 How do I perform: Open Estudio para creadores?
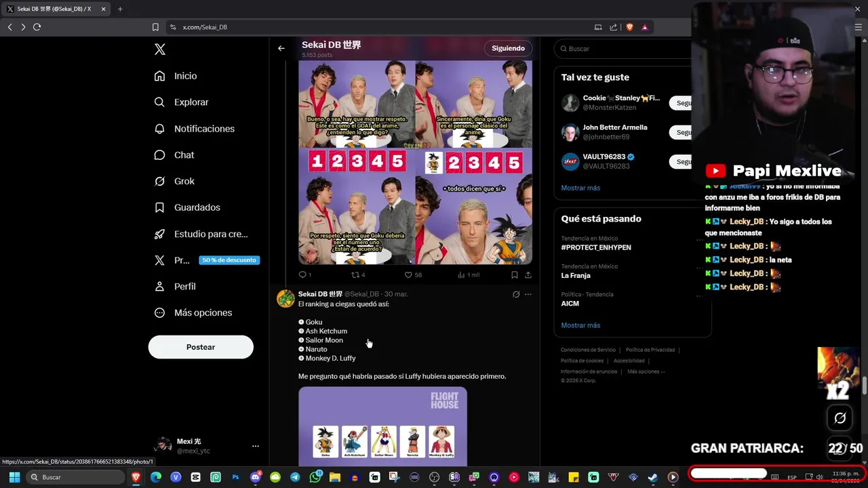coord(201,234)
